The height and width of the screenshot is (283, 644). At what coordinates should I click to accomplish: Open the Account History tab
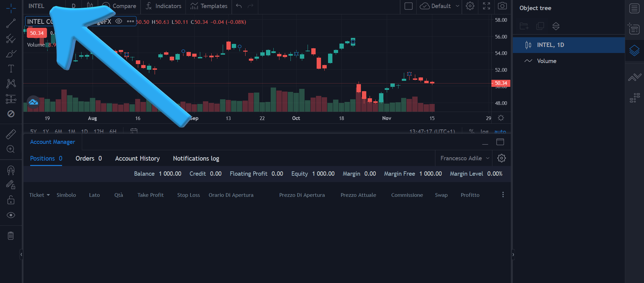[x=138, y=158]
